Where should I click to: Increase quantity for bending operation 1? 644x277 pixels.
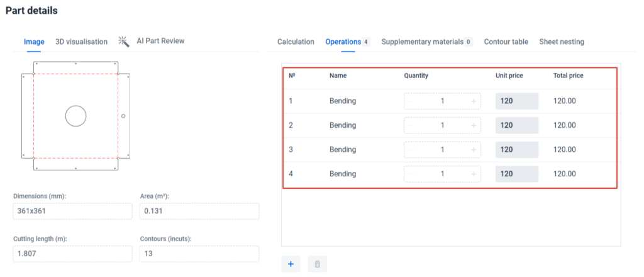tap(474, 101)
